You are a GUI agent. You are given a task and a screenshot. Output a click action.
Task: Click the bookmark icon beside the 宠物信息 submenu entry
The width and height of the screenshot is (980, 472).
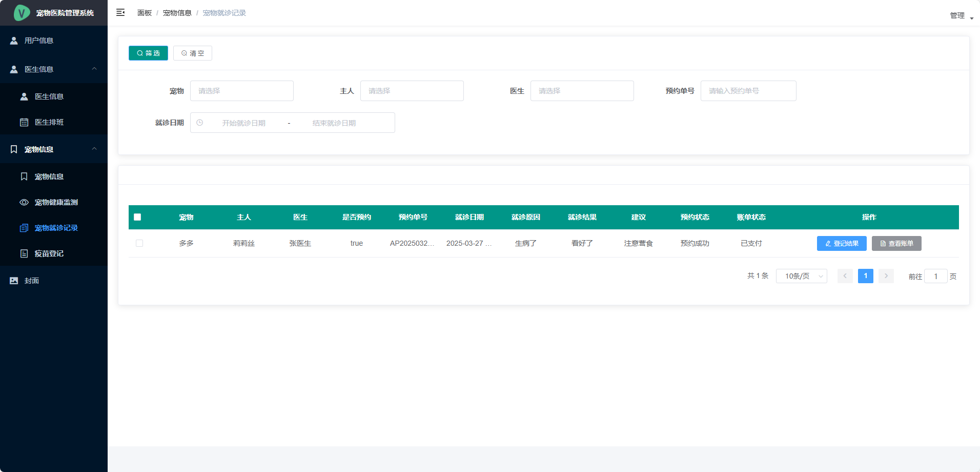[x=24, y=176]
